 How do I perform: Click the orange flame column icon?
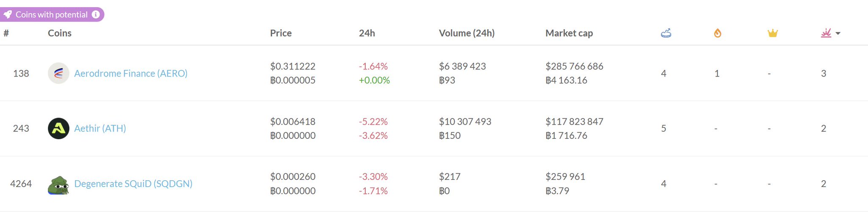tap(718, 33)
